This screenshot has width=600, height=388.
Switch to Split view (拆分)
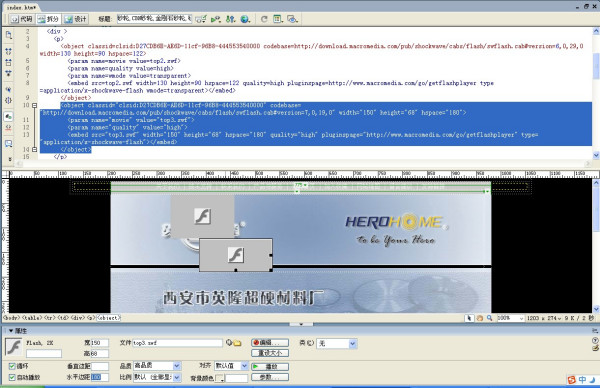coord(49,19)
